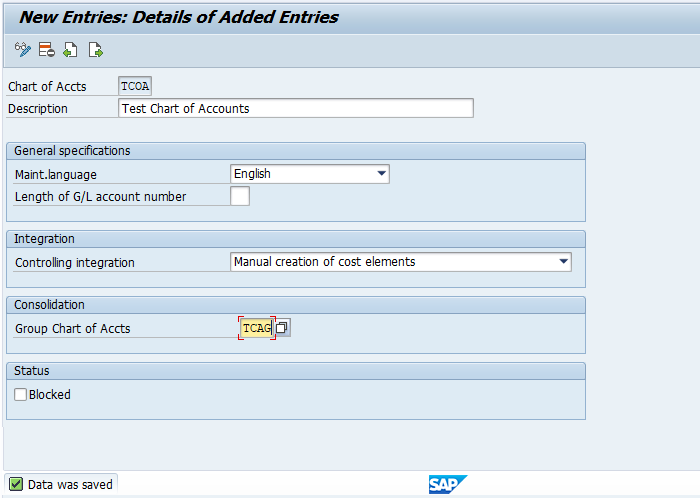Click the Delete entry toolbar icon
This screenshot has width=700, height=498.
coord(46,49)
